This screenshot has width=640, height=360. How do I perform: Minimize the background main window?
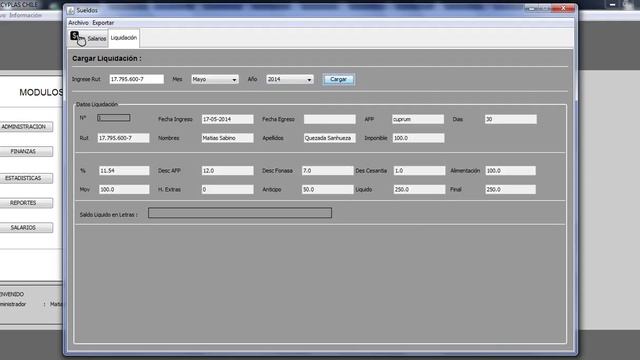[612, 4]
